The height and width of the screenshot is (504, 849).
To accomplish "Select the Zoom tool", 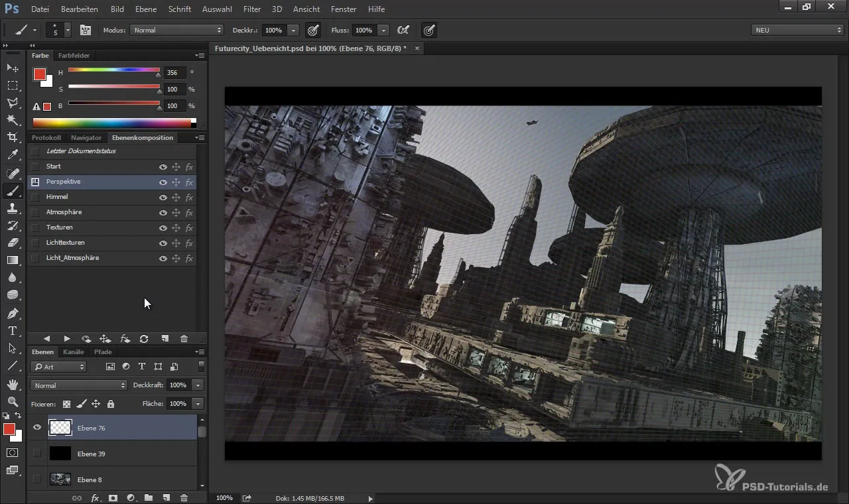I will tap(13, 401).
